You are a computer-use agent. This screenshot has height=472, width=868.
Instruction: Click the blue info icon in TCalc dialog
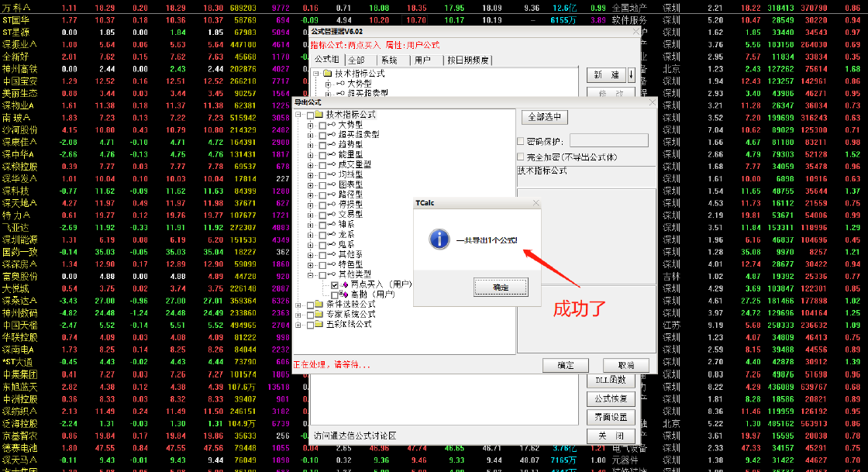point(439,239)
